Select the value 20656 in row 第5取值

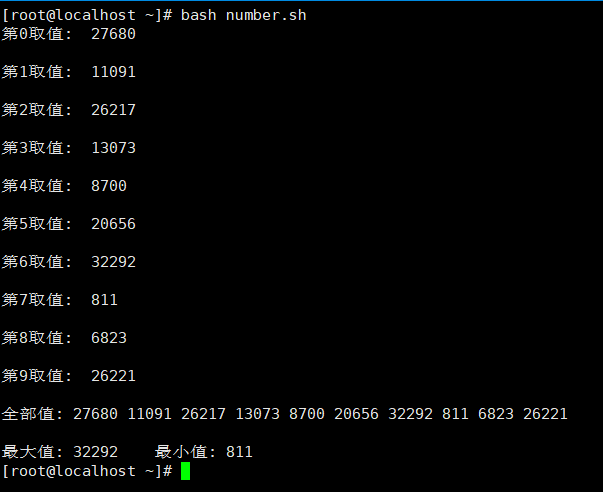[x=113, y=224]
